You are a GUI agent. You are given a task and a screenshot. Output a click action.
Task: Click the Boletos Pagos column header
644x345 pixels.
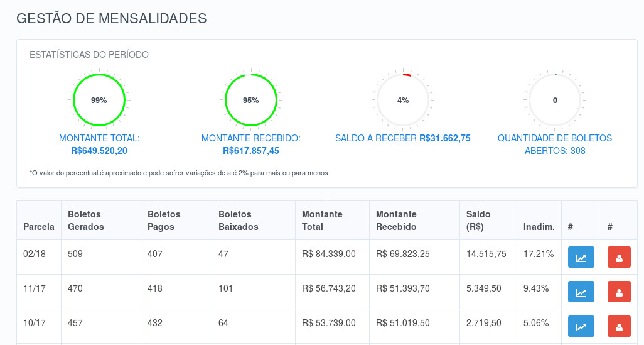164,221
